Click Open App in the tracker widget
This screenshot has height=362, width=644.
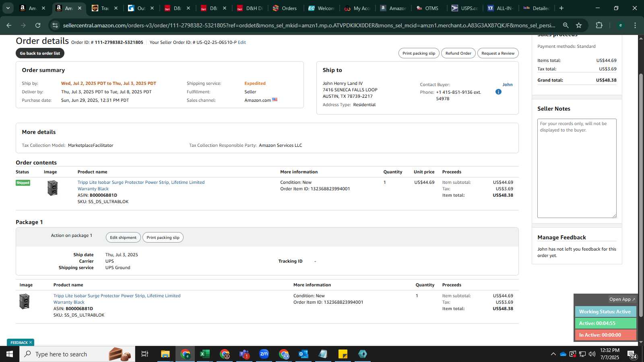(622, 299)
